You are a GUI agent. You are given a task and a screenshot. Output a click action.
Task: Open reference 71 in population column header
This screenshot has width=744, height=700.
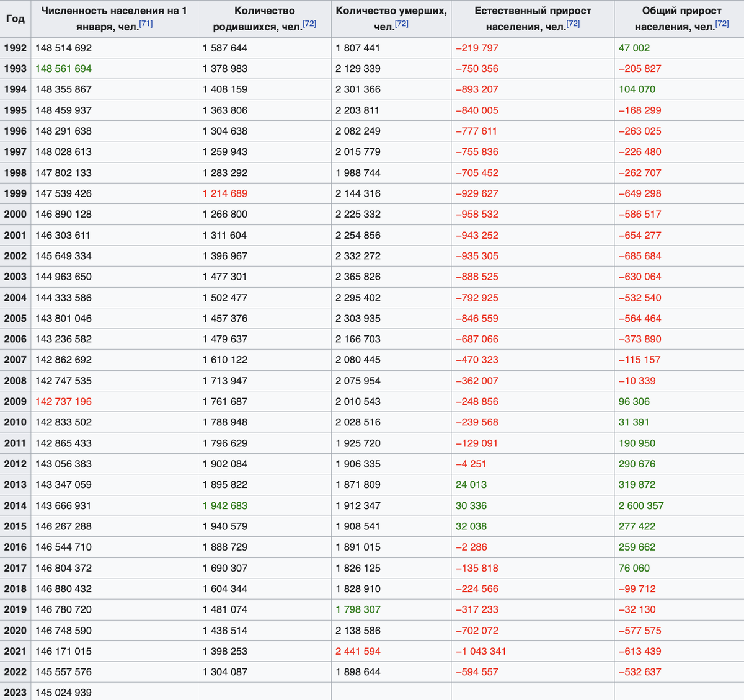[x=146, y=24]
